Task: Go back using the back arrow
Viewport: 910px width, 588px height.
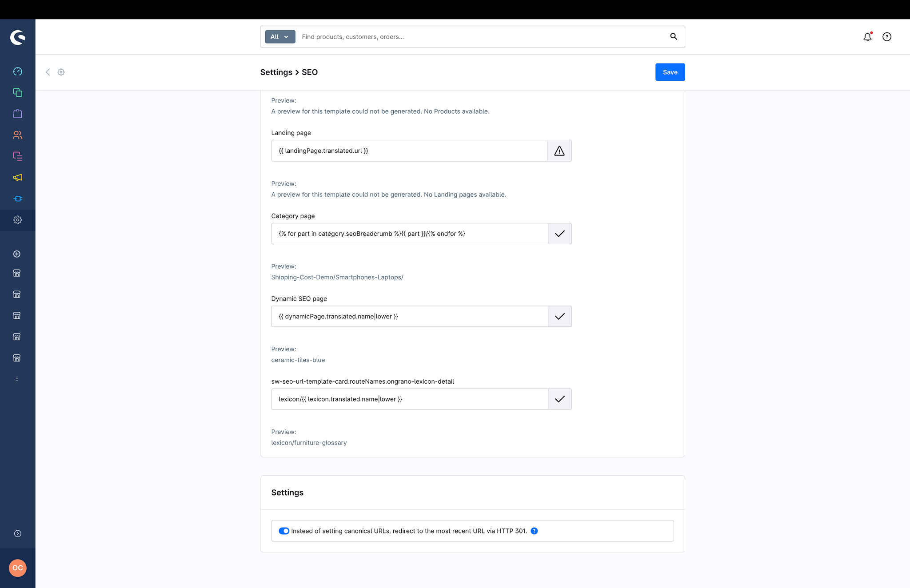Action: coord(48,72)
